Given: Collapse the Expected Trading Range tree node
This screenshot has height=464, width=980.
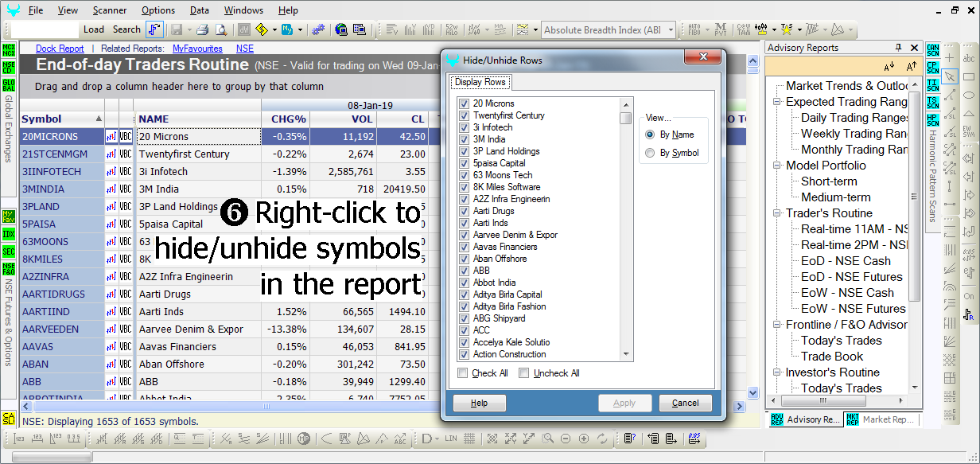Looking at the screenshot, I should tap(777, 102).
